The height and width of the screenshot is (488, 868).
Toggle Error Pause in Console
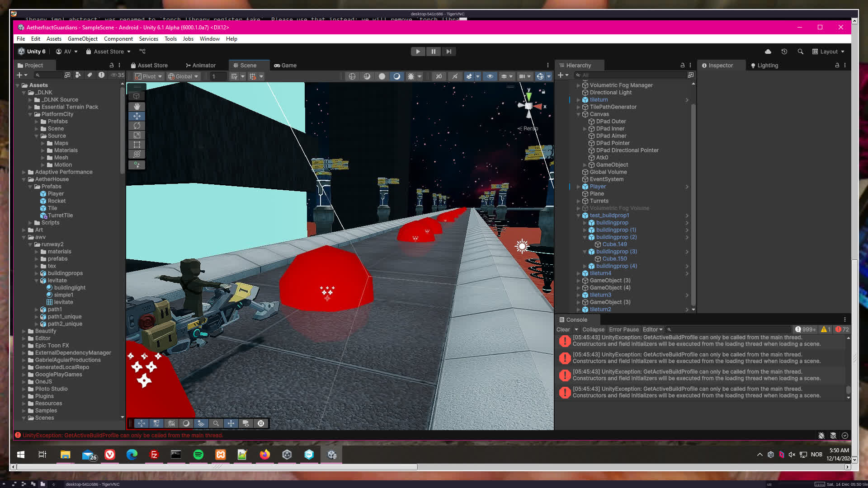click(x=623, y=329)
